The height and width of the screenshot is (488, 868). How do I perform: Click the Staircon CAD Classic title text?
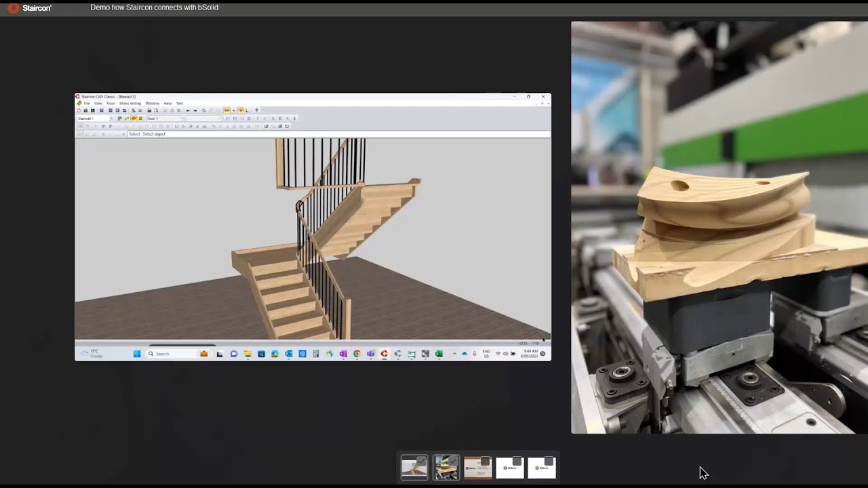click(108, 97)
